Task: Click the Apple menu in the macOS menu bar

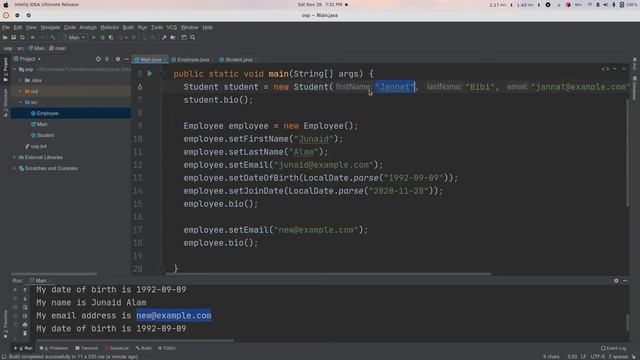Action: point(6,4)
